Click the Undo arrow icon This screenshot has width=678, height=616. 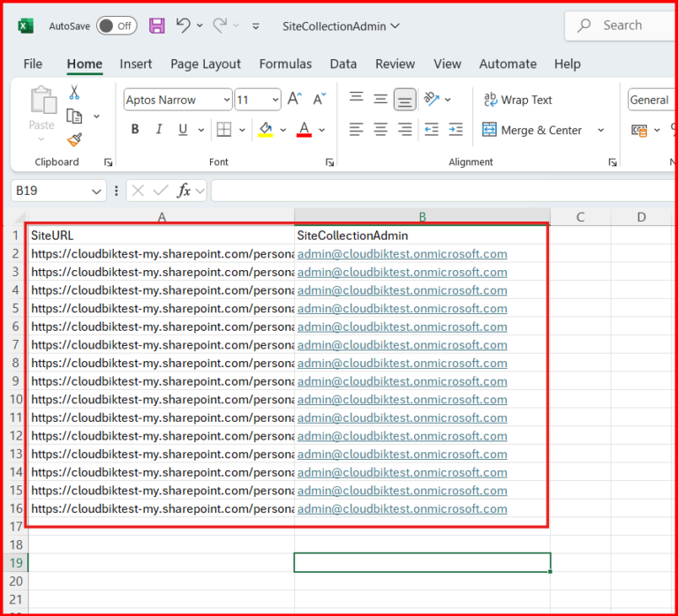pyautogui.click(x=183, y=26)
